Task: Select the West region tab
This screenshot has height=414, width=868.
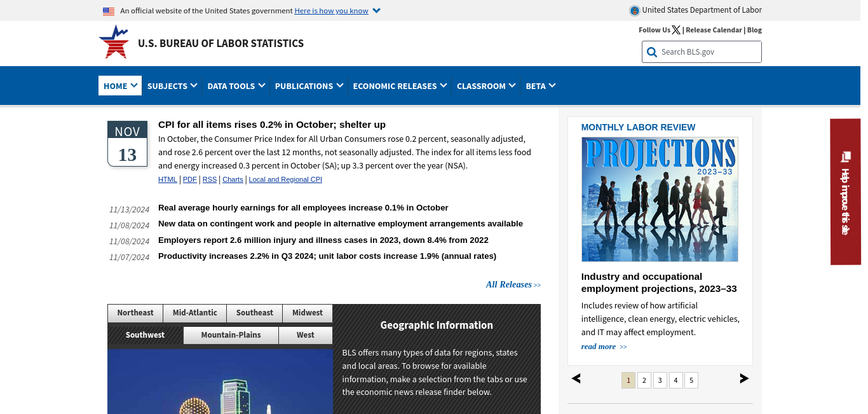Action: [x=306, y=335]
